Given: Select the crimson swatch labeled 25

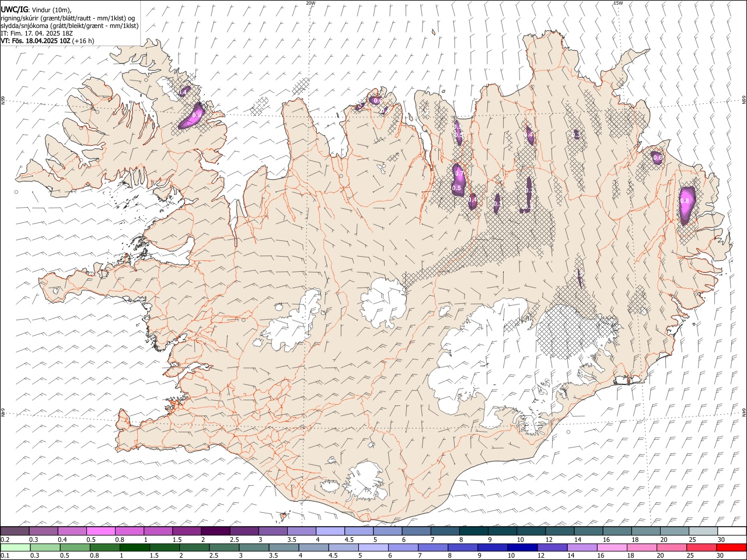Looking at the screenshot, I should (x=701, y=547).
